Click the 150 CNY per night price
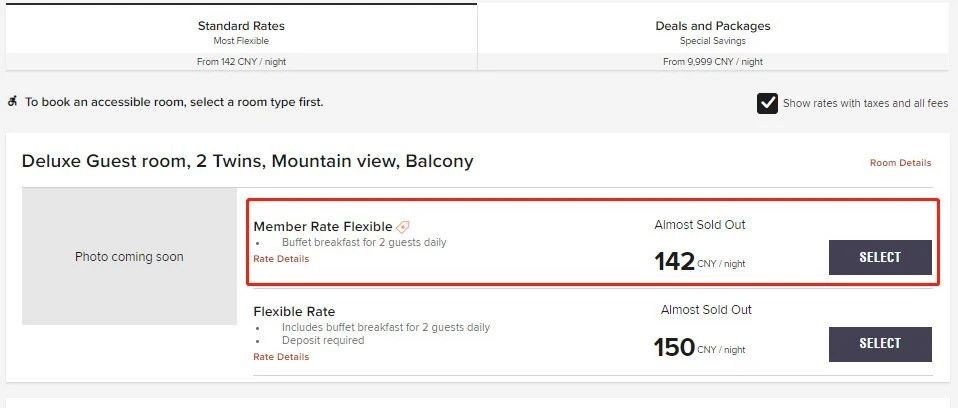 (700, 348)
